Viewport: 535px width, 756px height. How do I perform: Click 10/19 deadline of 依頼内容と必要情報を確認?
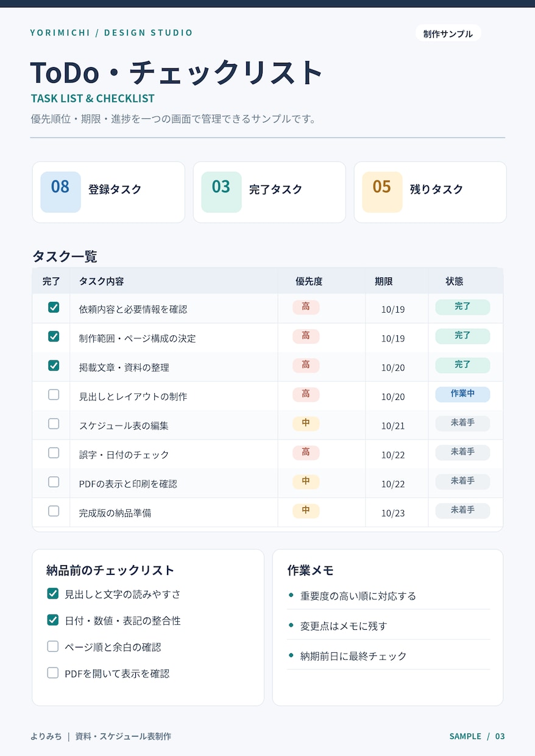tap(393, 309)
